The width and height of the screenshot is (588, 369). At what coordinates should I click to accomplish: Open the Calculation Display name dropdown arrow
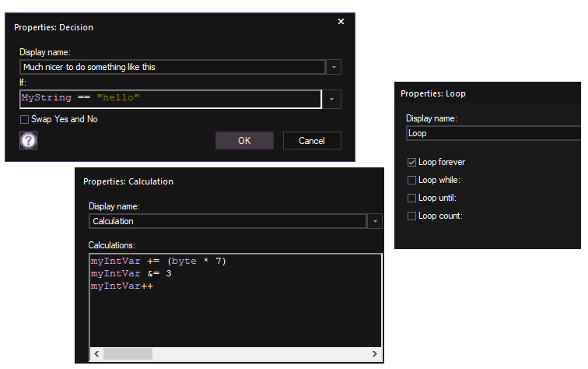pos(376,222)
